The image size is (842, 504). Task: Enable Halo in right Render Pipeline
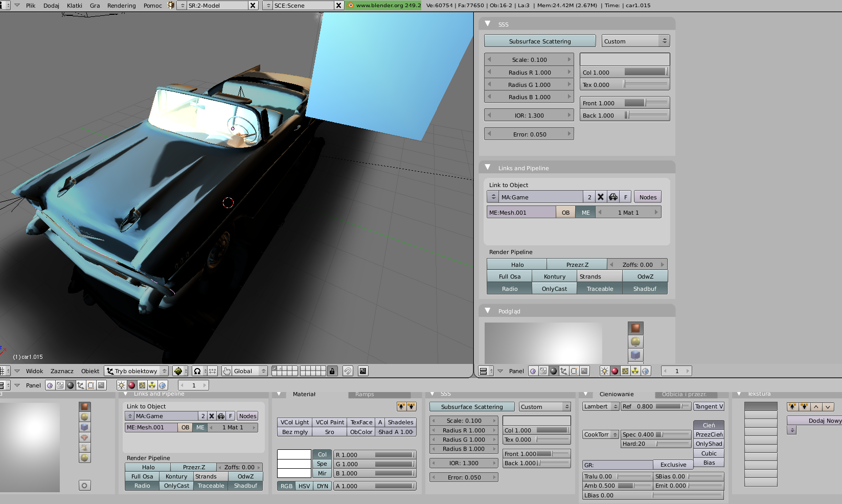[517, 265]
